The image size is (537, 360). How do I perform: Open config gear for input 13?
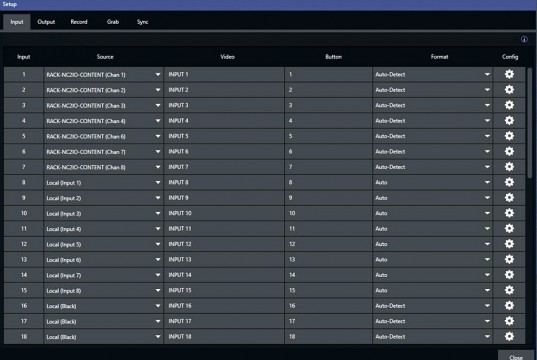pos(509,259)
